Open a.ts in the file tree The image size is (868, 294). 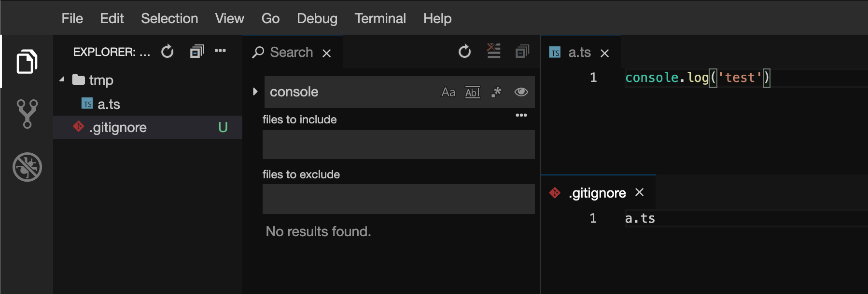[x=109, y=104]
